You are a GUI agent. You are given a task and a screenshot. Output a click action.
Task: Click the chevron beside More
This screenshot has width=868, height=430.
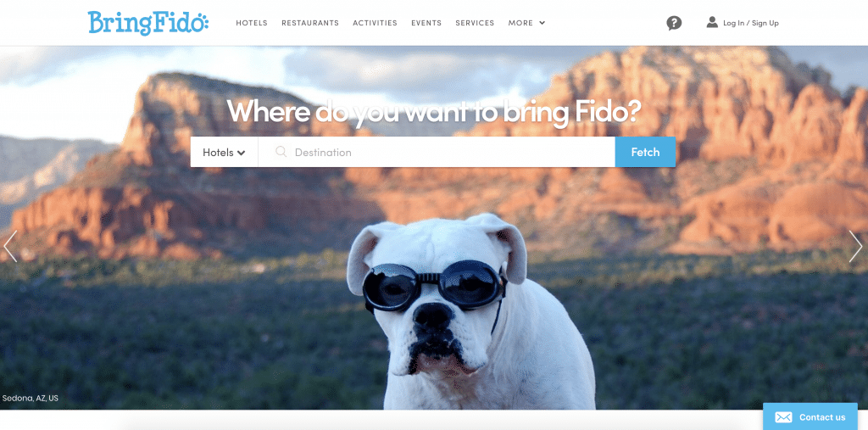click(542, 23)
